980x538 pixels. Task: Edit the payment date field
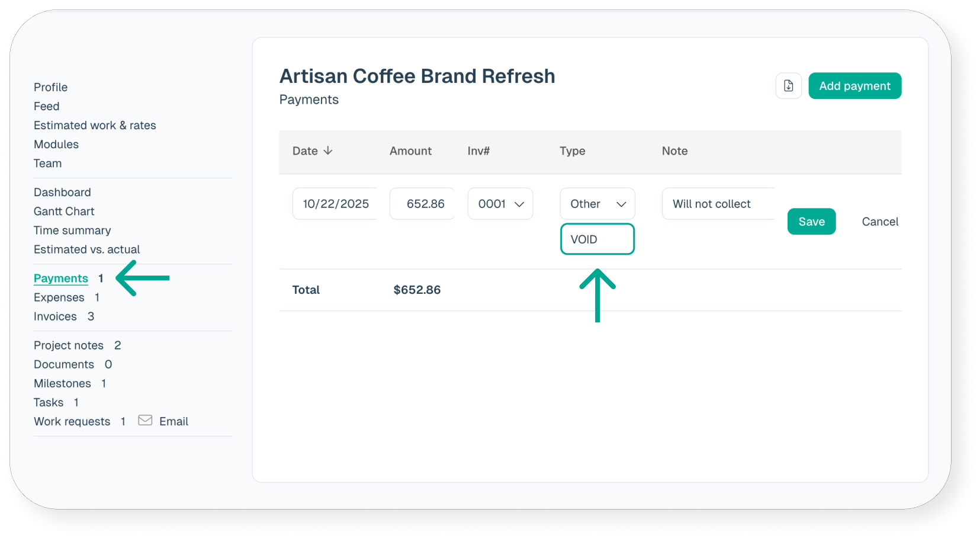coord(335,204)
